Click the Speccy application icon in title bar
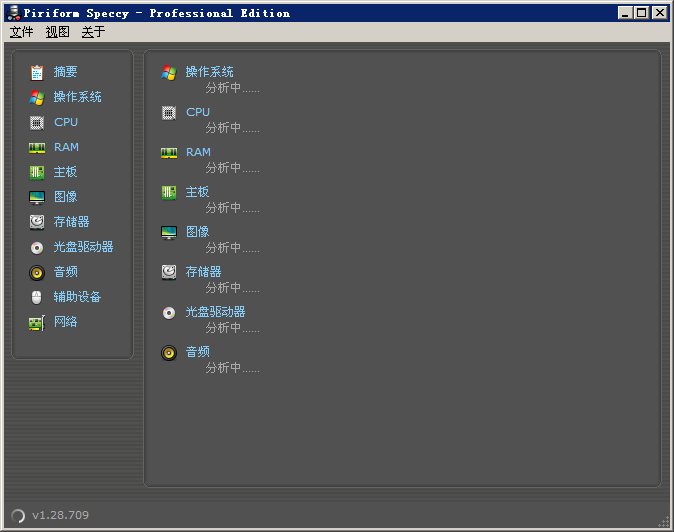 pyautogui.click(x=13, y=13)
